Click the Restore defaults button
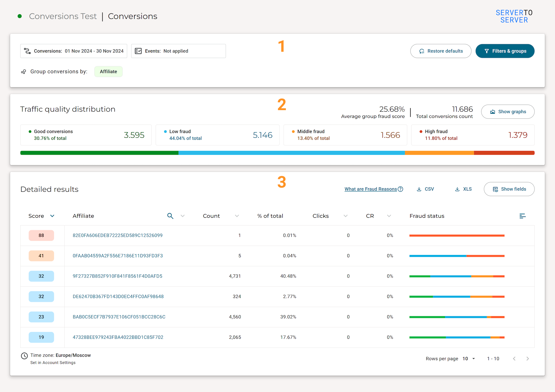Image resolution: width=555 pixels, height=392 pixels. coord(441,51)
